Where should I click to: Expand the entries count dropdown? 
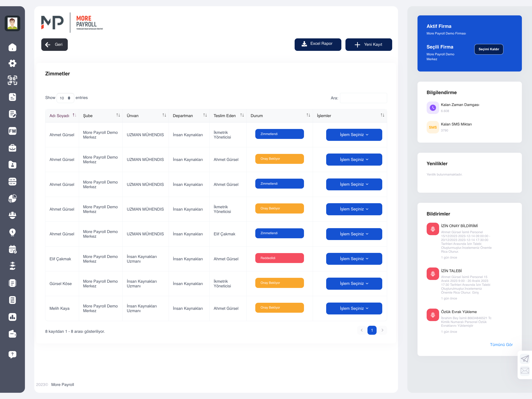[x=65, y=98]
